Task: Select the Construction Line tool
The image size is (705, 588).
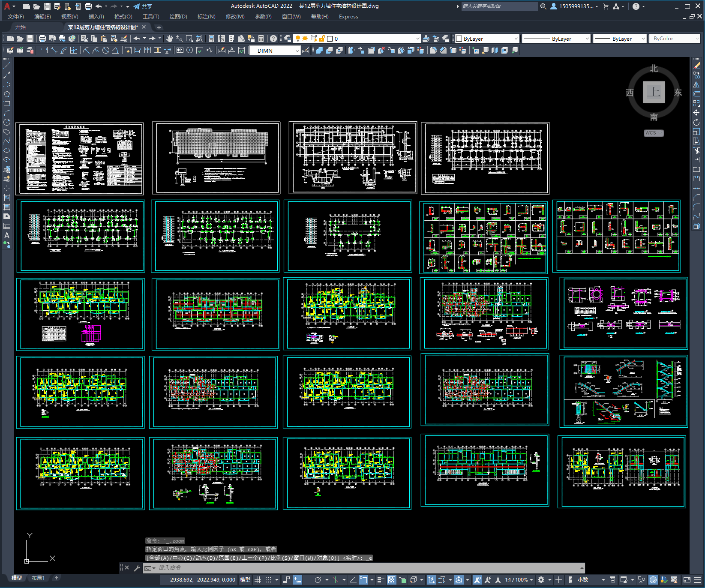Action: (7, 75)
